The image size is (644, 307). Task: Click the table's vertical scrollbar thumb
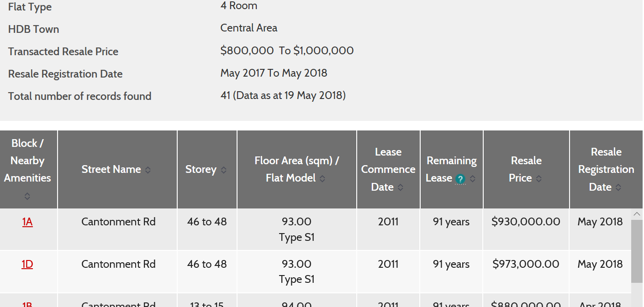(x=637, y=251)
